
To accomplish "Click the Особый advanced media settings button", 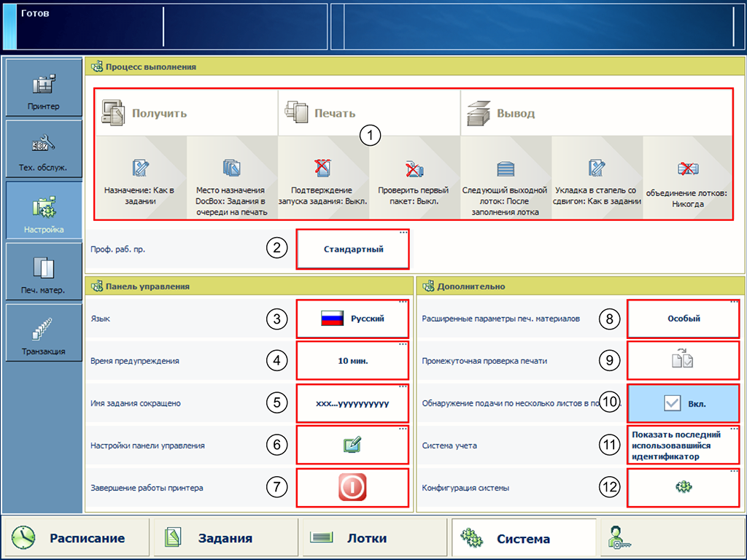I will pos(683,319).
